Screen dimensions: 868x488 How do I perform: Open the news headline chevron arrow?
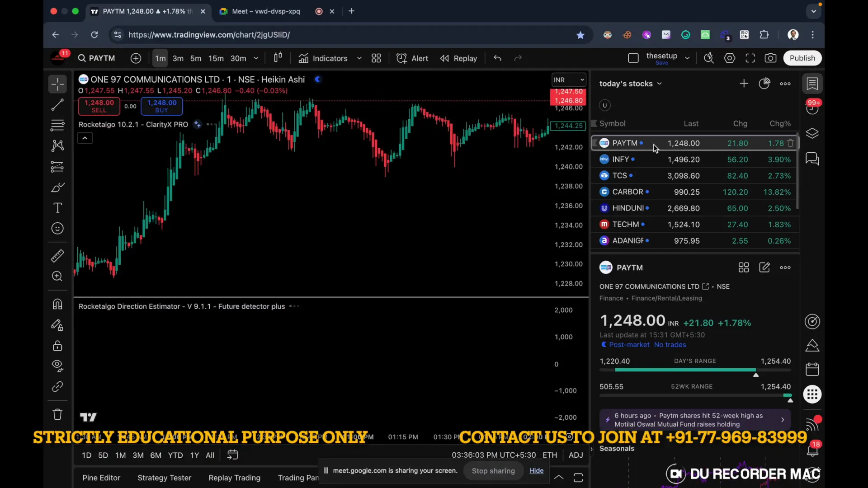pyautogui.click(x=783, y=420)
